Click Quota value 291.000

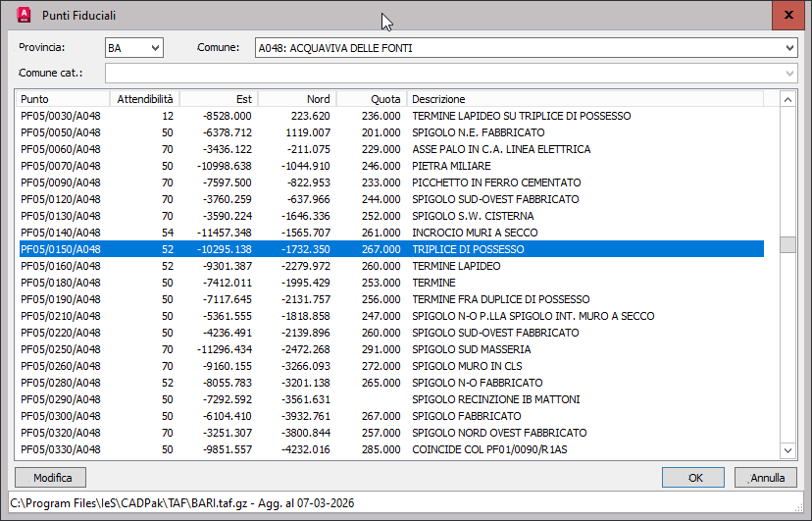pyautogui.click(x=381, y=349)
